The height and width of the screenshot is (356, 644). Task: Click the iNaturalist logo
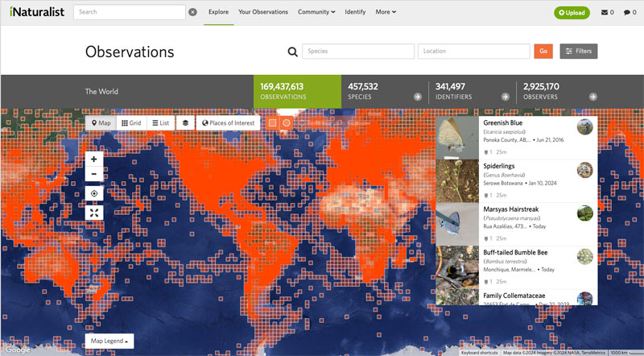(x=37, y=12)
